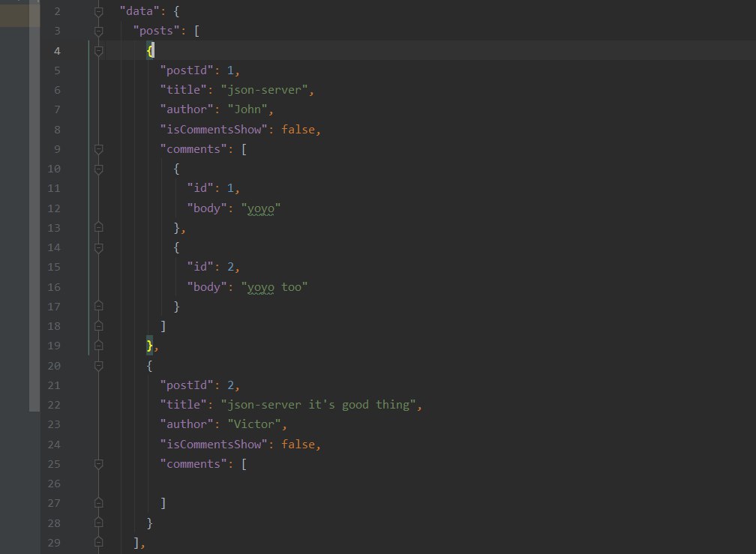Collapse the "data" object fold on line 2

pos(98,11)
